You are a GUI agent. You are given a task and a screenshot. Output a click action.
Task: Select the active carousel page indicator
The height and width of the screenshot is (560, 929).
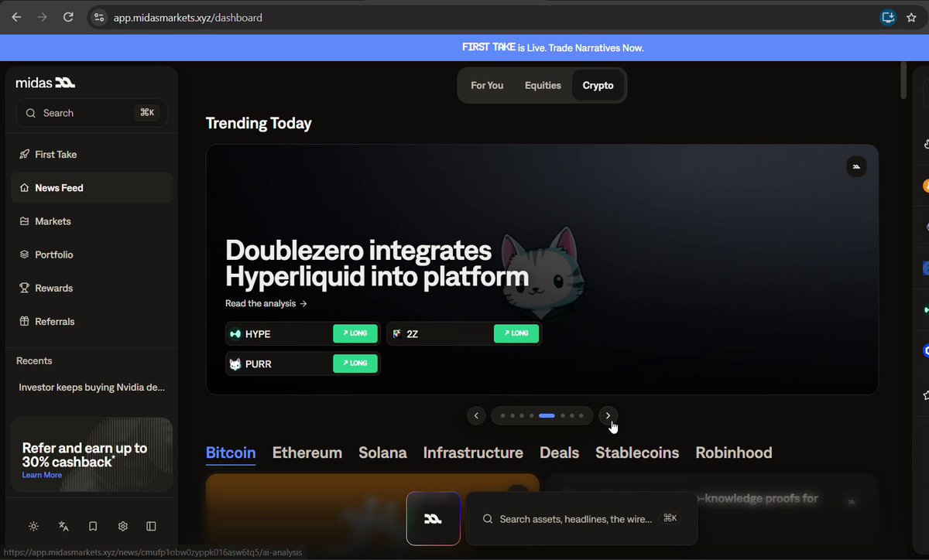tap(547, 415)
